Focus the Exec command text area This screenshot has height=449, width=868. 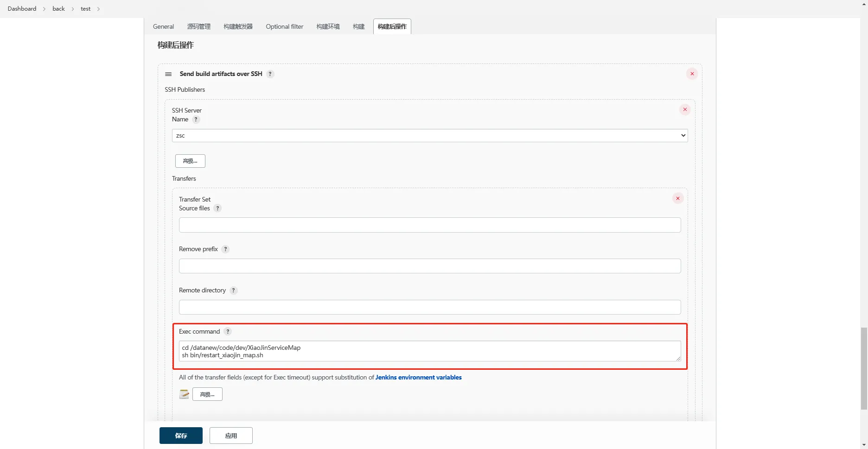[x=429, y=351]
